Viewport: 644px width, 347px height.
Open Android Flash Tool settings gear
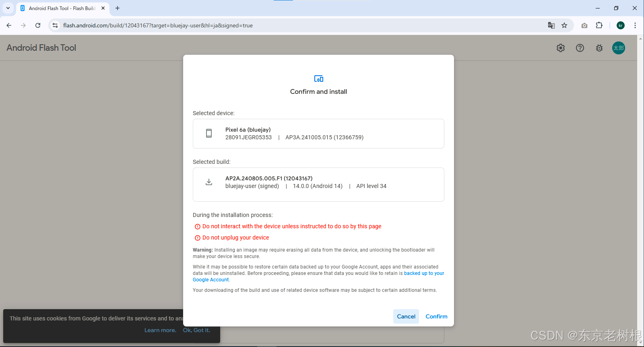pyautogui.click(x=561, y=48)
